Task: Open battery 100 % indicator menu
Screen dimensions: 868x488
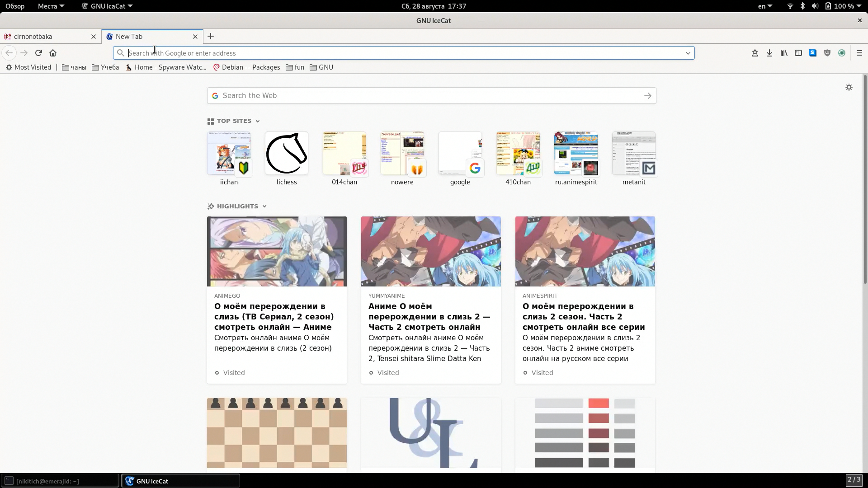Action: [x=843, y=6]
